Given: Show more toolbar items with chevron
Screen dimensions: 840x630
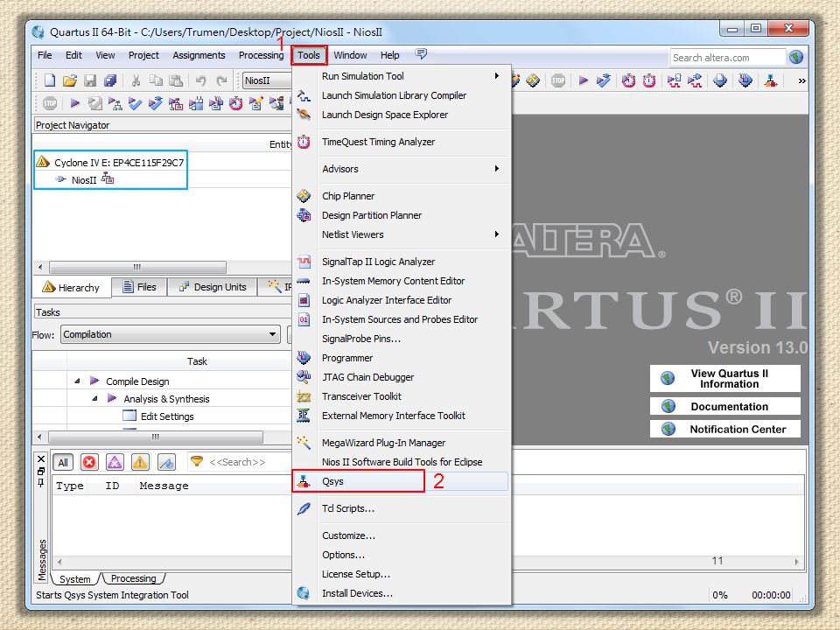Looking at the screenshot, I should point(801,80).
